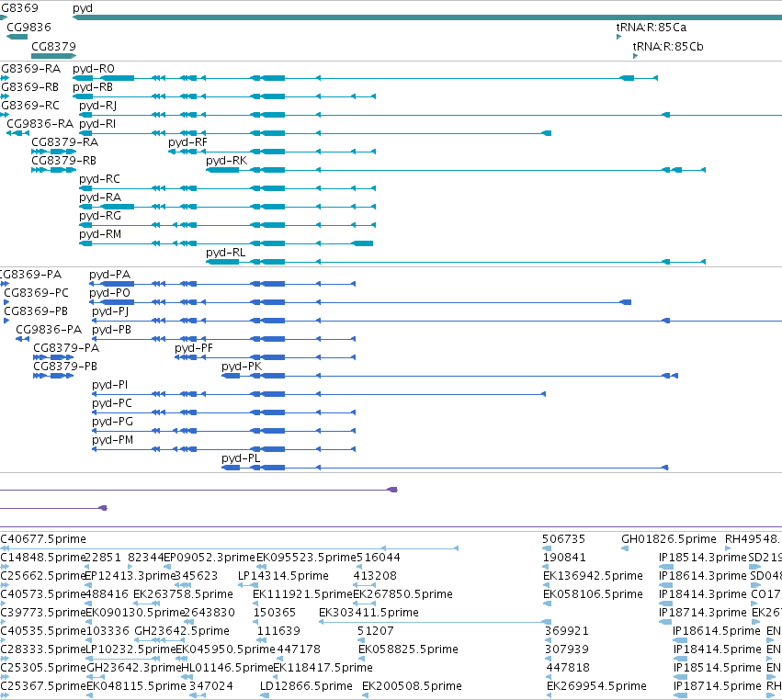Click the pyd-RA transcript label

[x=100, y=198]
